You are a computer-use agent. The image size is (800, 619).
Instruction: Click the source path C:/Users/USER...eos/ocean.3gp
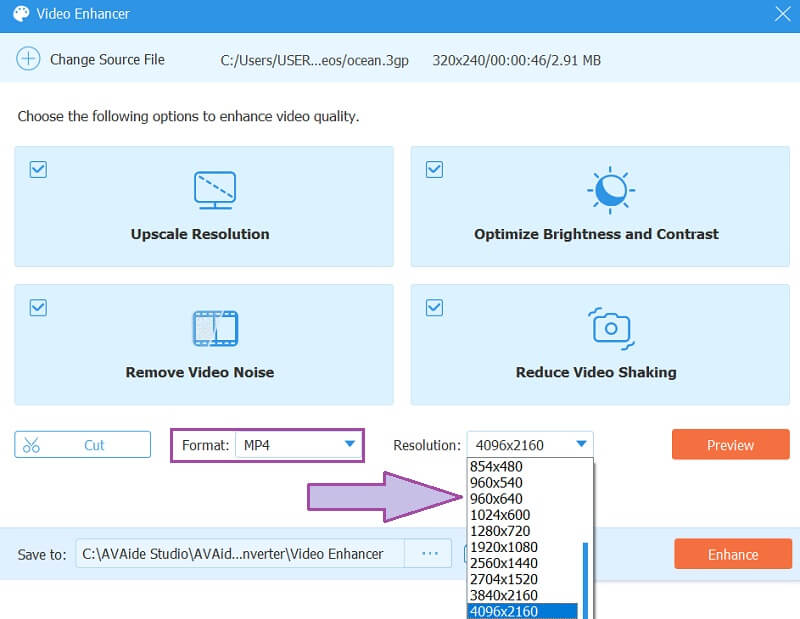(314, 60)
